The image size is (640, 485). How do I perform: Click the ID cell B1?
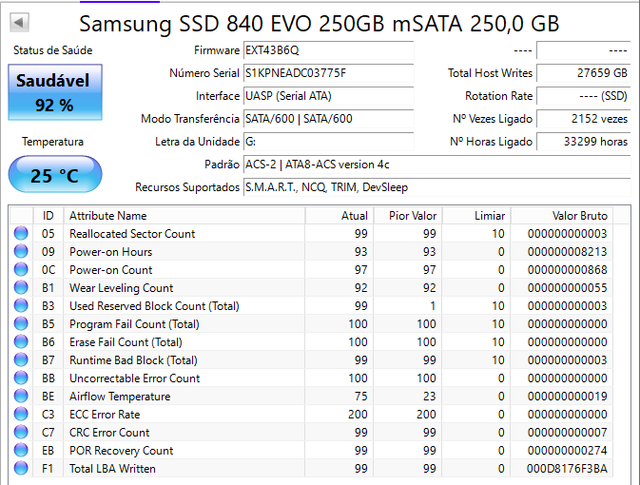[48, 288]
